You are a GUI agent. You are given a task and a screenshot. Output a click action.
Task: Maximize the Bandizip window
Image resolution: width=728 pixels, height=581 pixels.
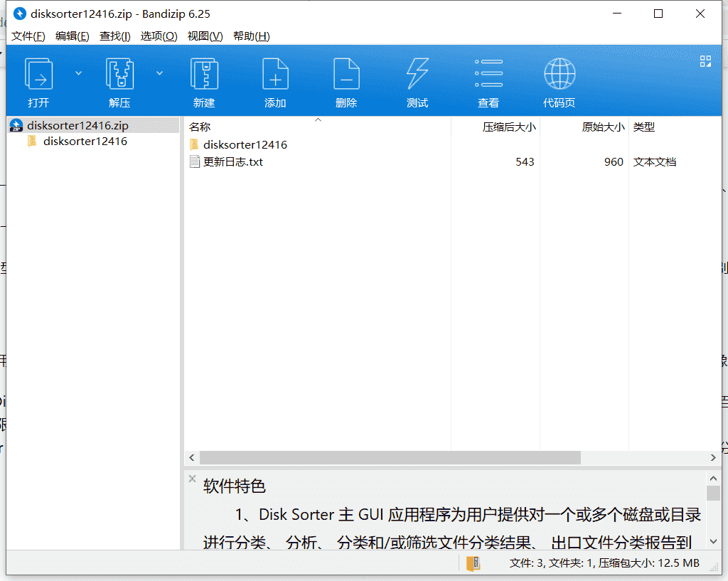(x=658, y=14)
